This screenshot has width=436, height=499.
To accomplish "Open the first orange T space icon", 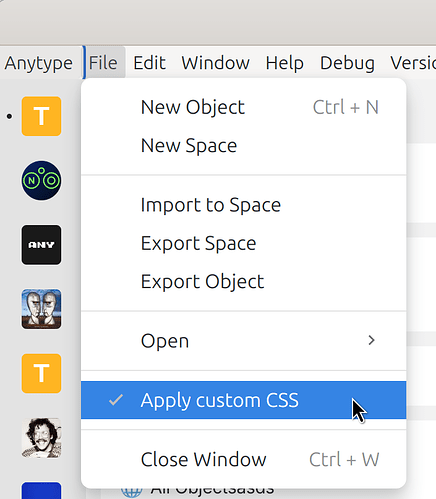I will tap(41, 116).
